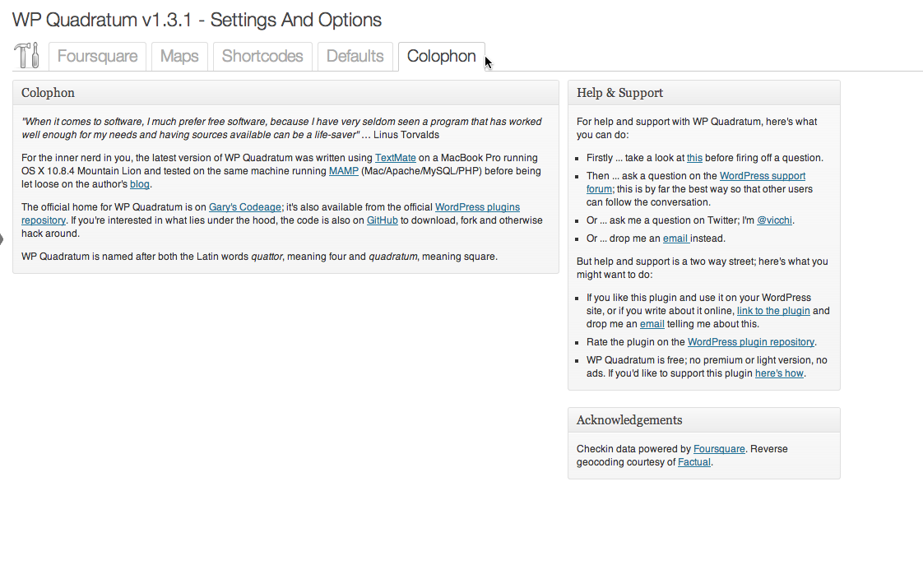The height and width of the screenshot is (588, 923).
Task: Click the Acknowledgements panel header
Action: 704,420
